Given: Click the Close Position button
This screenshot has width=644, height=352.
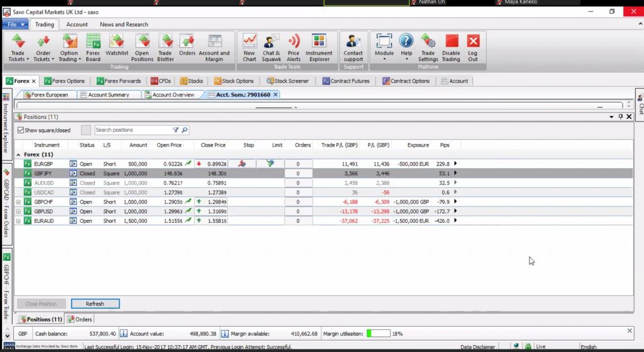Looking at the screenshot, I should tap(41, 304).
